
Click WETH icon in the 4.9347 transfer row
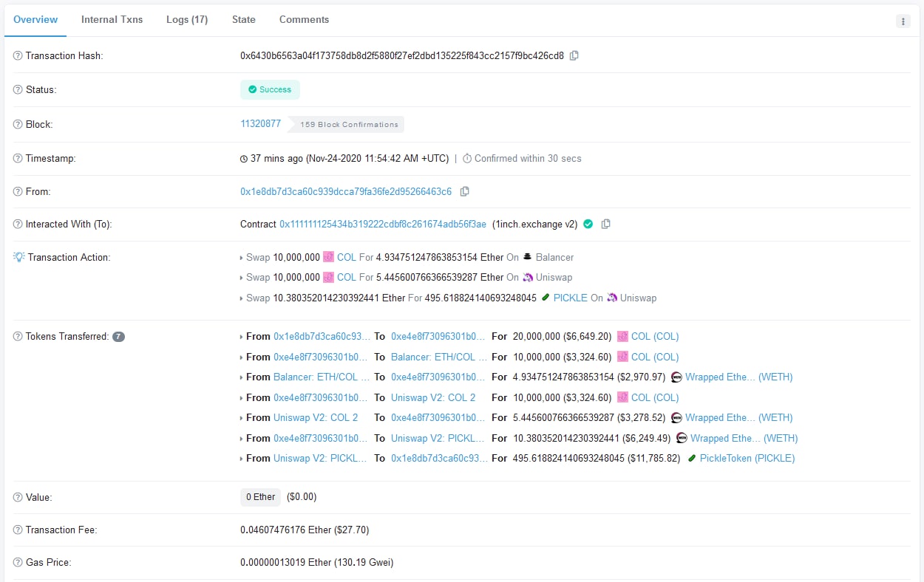(676, 377)
